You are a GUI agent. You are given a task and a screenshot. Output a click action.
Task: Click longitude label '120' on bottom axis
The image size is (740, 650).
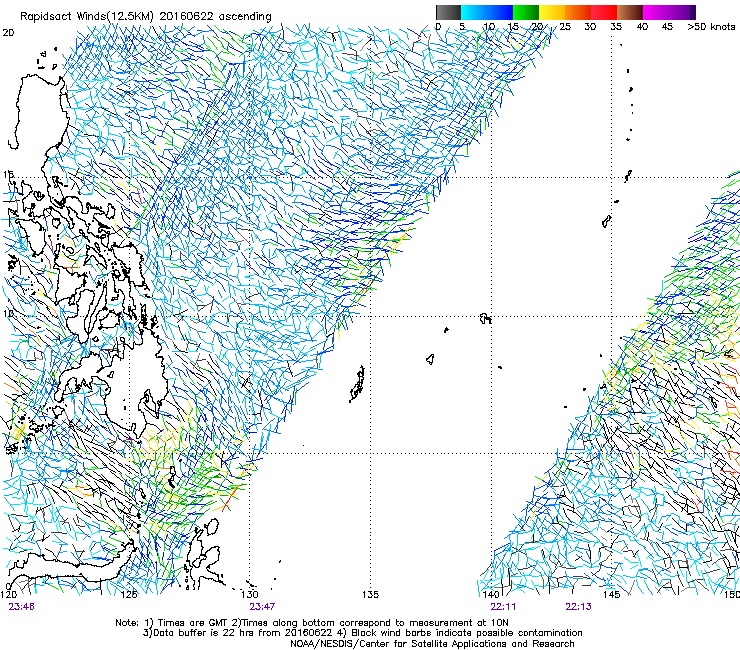pos(8,594)
